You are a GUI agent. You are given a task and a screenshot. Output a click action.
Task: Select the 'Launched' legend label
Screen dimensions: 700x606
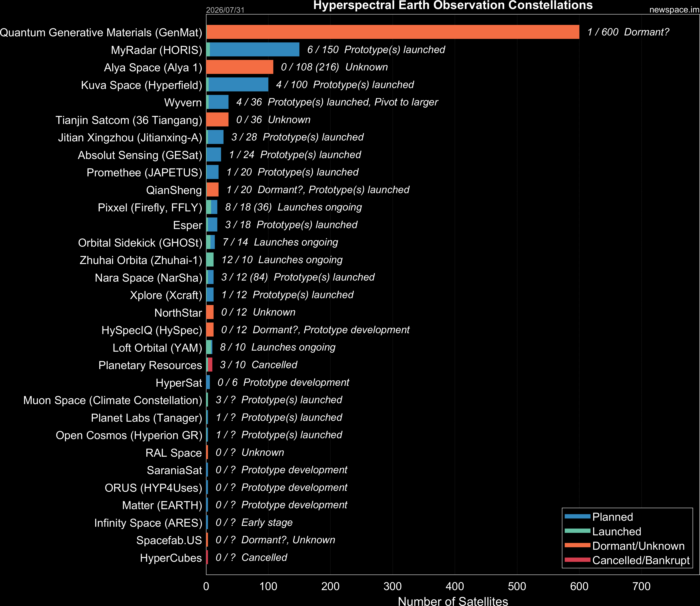pyautogui.click(x=616, y=531)
